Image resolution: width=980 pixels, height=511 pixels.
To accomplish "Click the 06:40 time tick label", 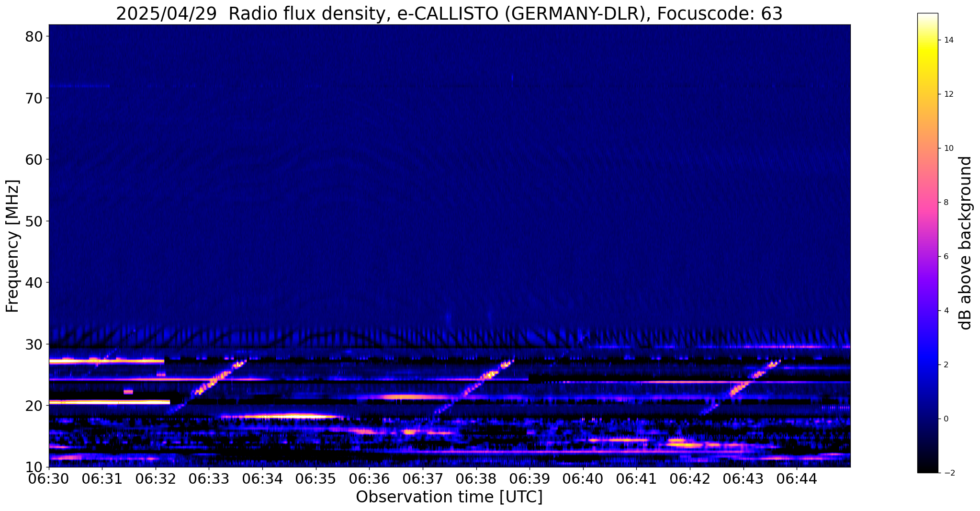I will [x=583, y=478].
